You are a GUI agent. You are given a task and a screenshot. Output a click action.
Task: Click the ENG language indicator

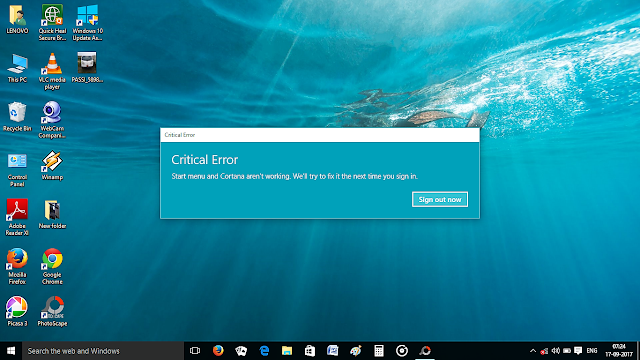coord(592,351)
